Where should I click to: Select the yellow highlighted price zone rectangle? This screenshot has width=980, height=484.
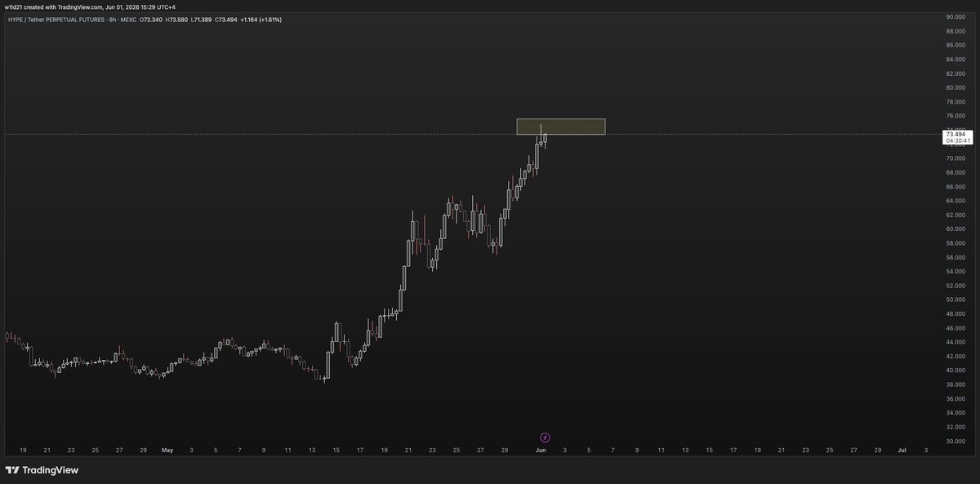560,127
